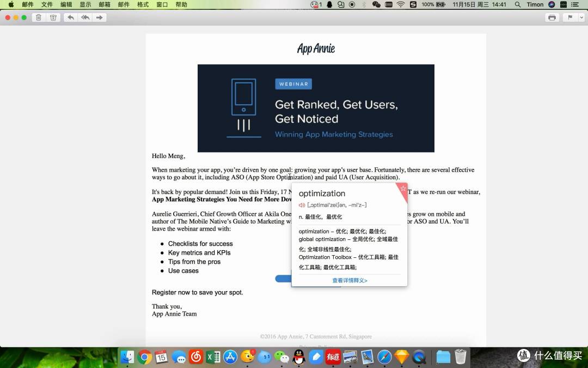Click the Timon user name
The image size is (588, 368).
click(535, 4)
